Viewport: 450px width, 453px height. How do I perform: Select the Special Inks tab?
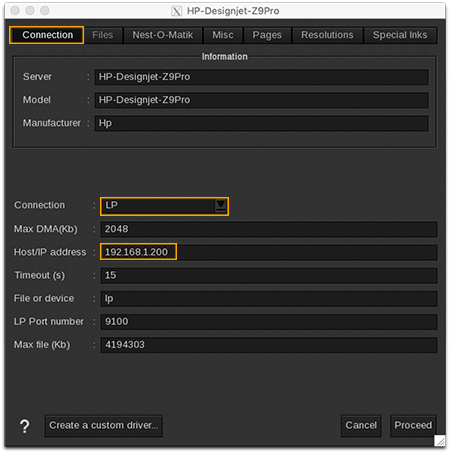tap(400, 35)
